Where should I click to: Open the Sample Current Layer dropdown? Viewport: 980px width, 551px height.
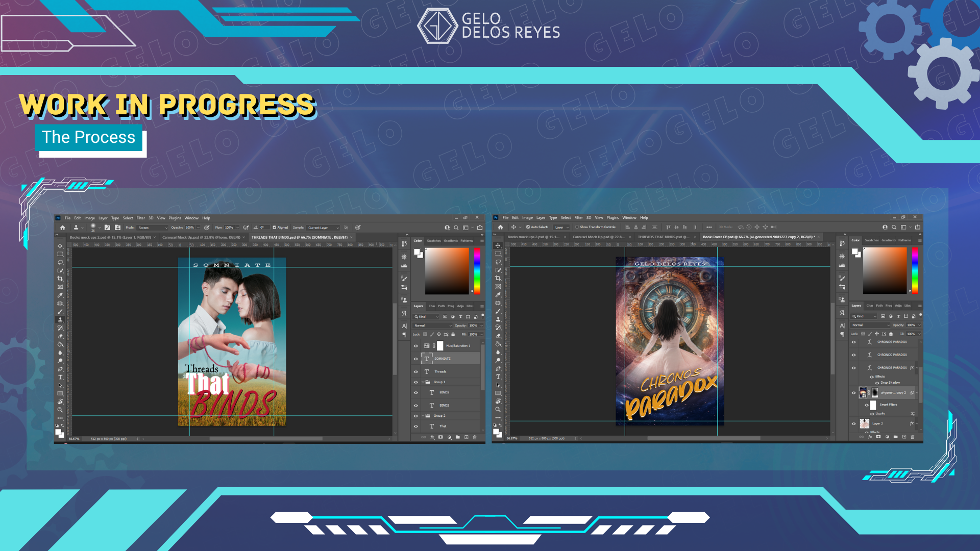coord(323,228)
